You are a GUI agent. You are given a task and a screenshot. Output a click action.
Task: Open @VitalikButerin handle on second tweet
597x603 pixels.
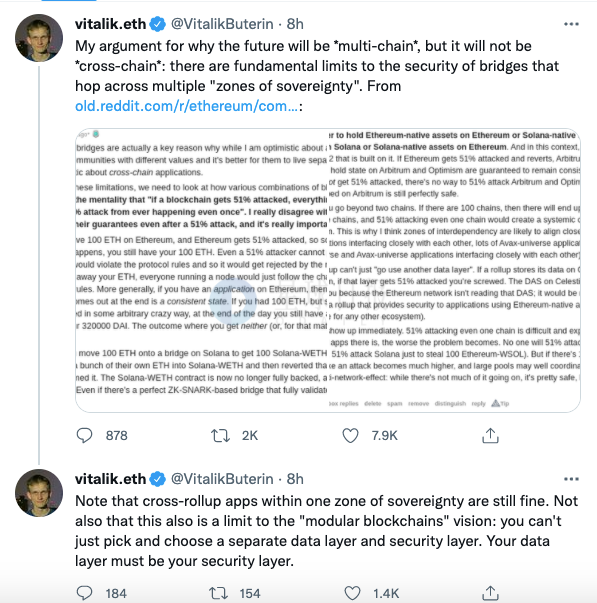222,479
